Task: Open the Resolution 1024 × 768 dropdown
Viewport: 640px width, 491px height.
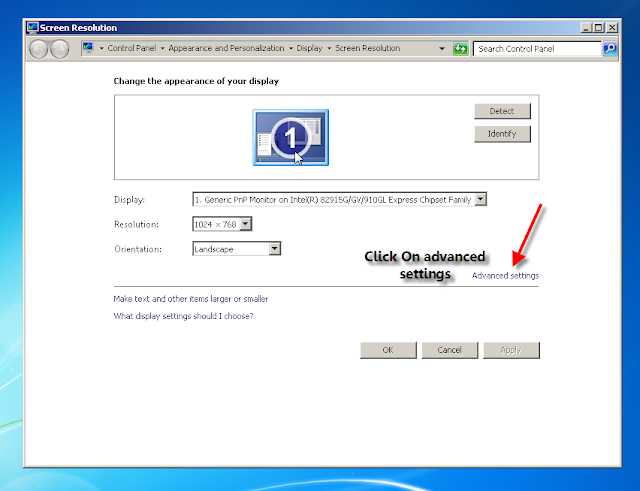Action: pyautogui.click(x=222, y=224)
